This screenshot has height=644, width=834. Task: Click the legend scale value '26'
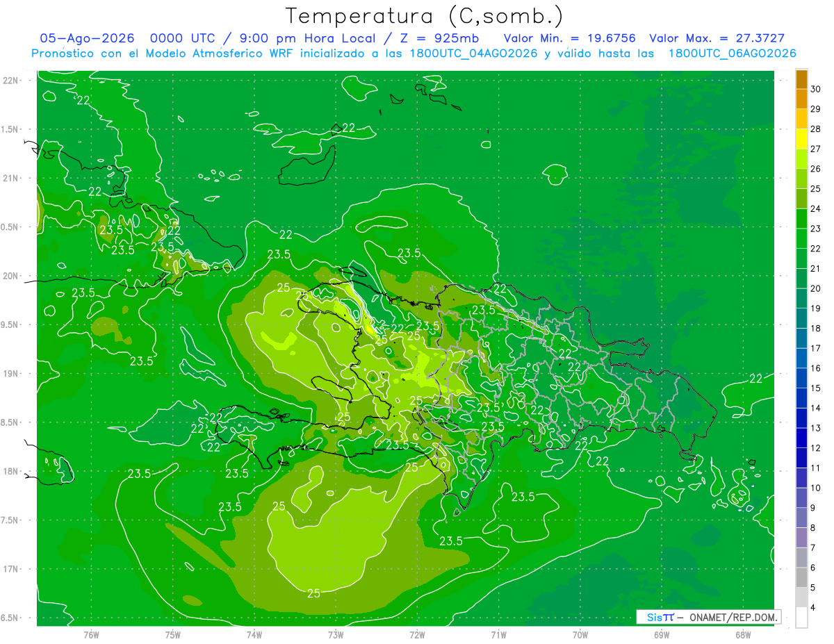tap(815, 169)
